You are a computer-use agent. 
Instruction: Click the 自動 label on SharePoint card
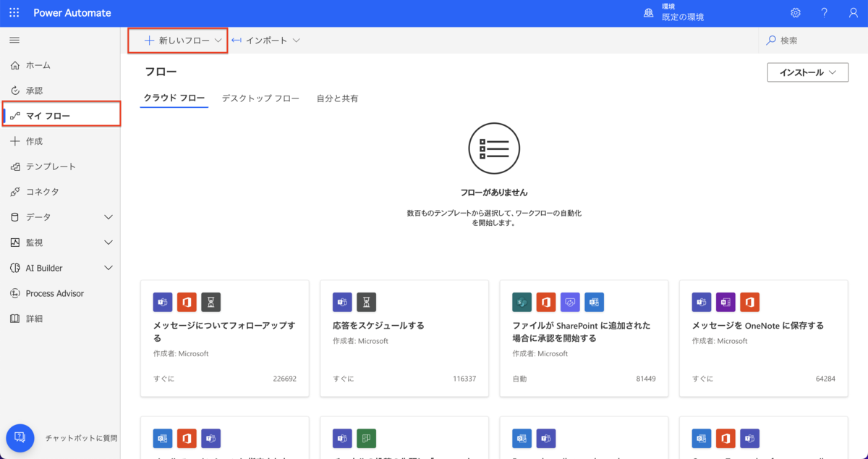(x=519, y=379)
